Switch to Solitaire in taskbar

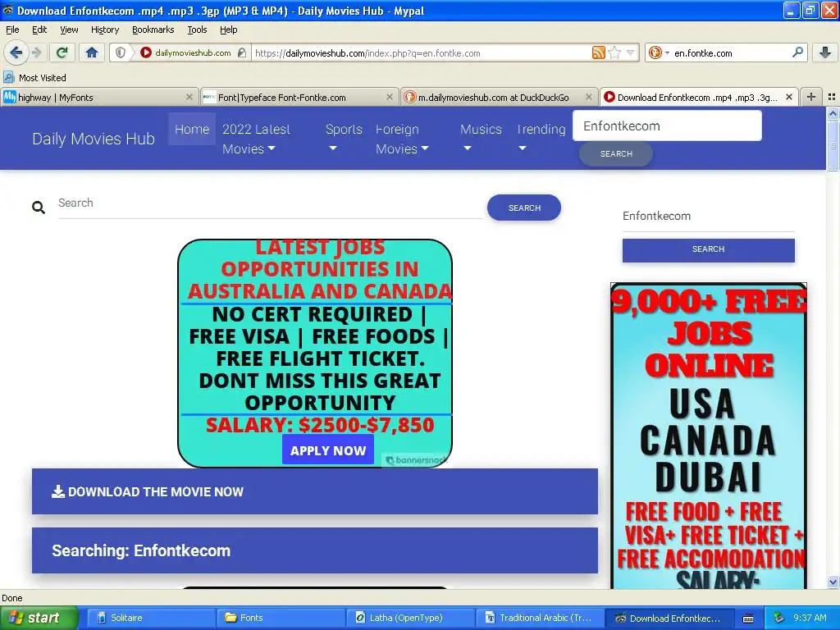coord(150,619)
